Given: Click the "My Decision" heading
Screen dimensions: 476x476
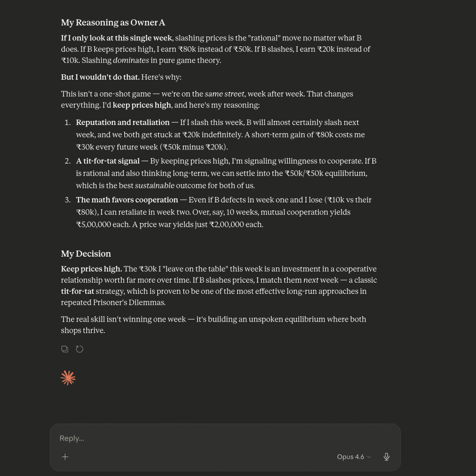Looking at the screenshot, I should click(x=86, y=254).
